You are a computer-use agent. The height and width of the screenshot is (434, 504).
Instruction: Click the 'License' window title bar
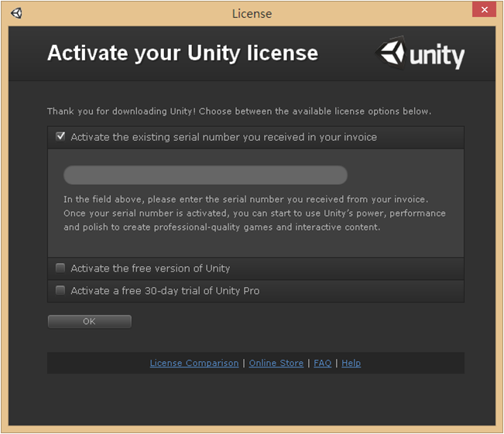click(x=252, y=13)
